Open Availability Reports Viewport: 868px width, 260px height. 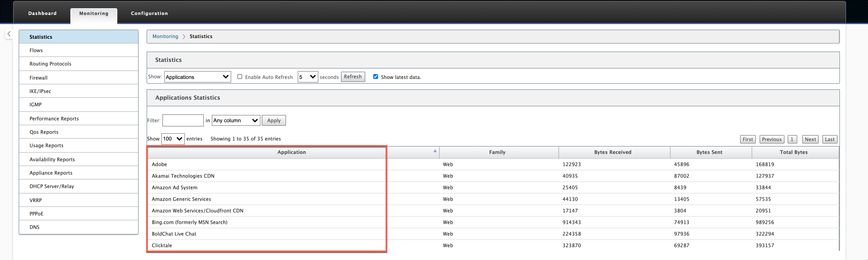point(79,159)
